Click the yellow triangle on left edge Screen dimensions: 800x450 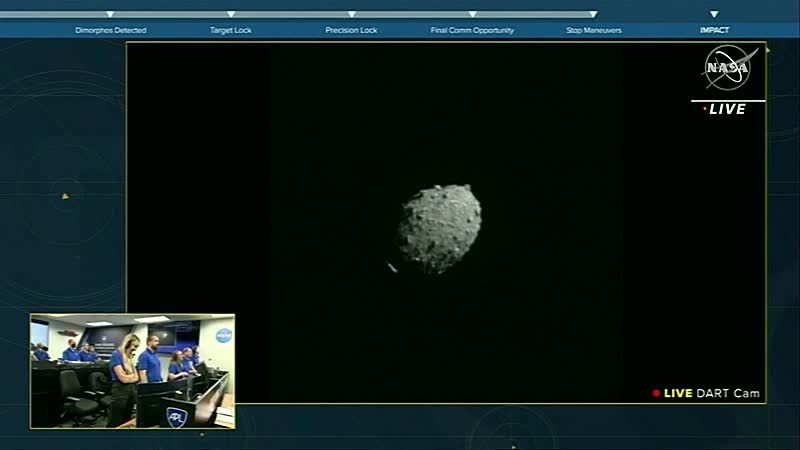65,196
